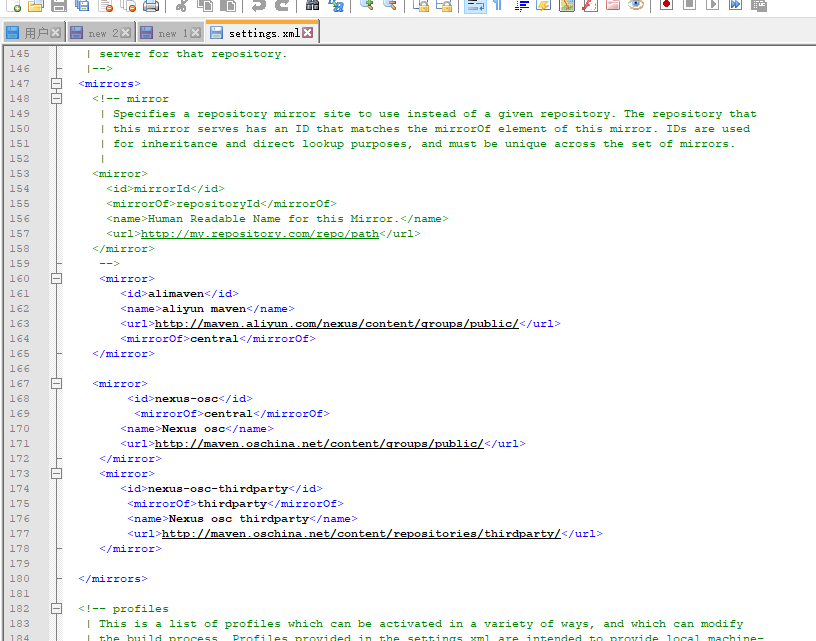Click the Close document toolbar icon
Screen dimensions: 816x641
pyautogui.click(x=105, y=5)
